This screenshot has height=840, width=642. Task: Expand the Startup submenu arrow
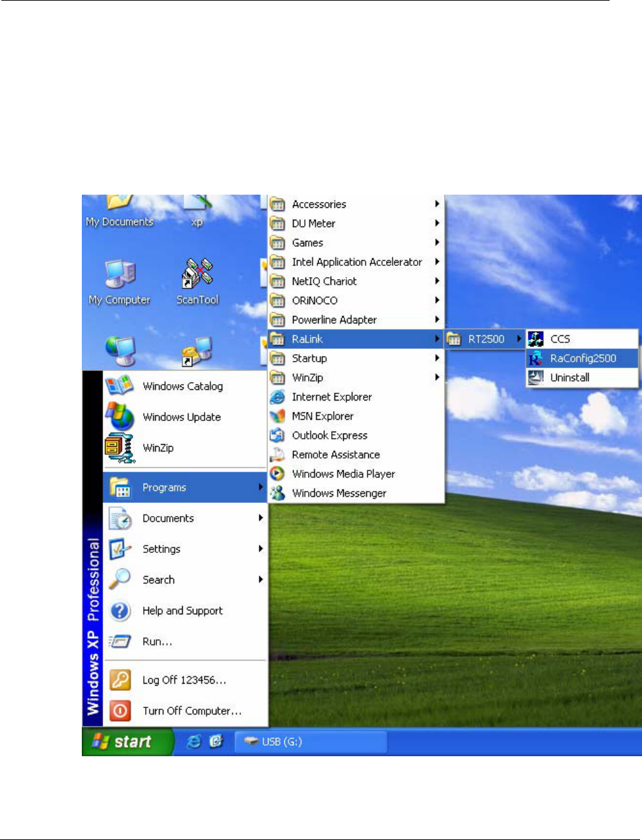pyautogui.click(x=437, y=358)
